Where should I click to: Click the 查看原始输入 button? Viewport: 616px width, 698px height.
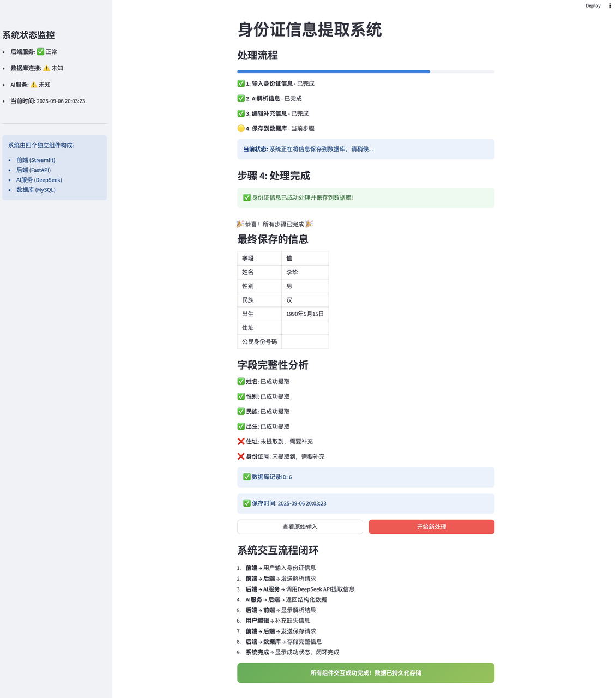click(300, 527)
